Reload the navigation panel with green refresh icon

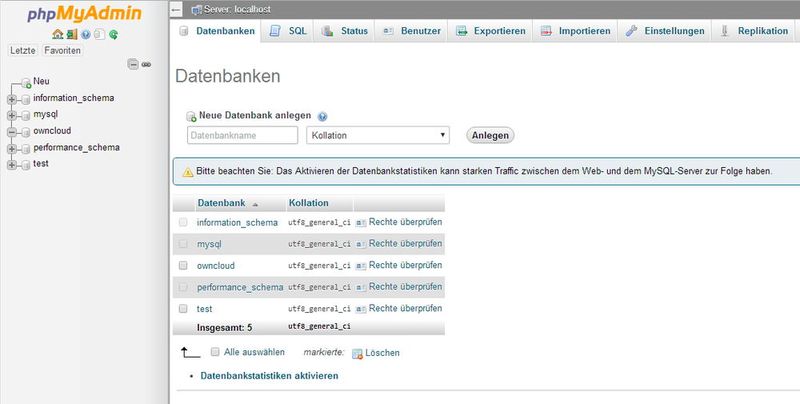coord(113,35)
